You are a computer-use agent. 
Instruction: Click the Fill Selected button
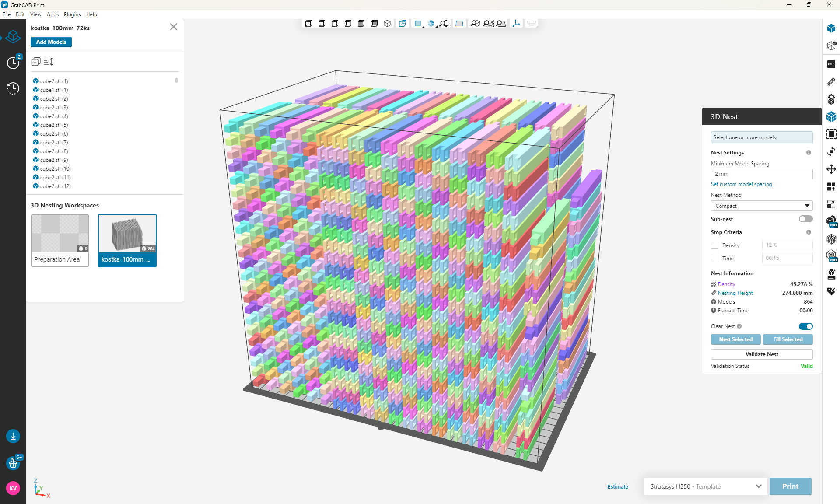point(787,339)
